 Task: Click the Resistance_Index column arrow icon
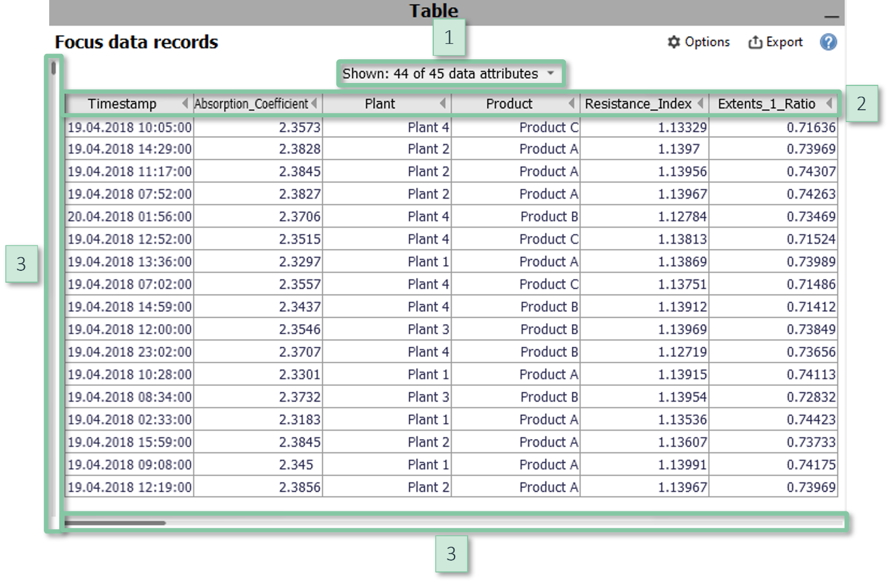[x=701, y=103]
